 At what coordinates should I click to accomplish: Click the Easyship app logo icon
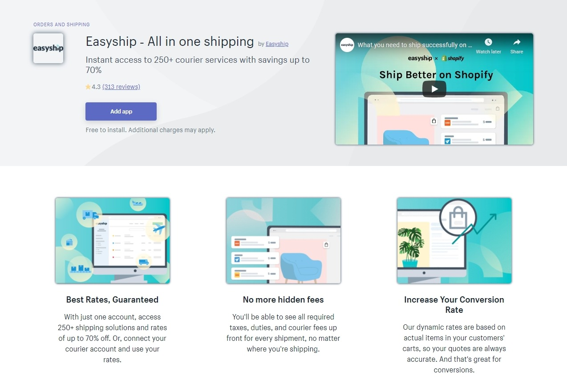pos(48,48)
